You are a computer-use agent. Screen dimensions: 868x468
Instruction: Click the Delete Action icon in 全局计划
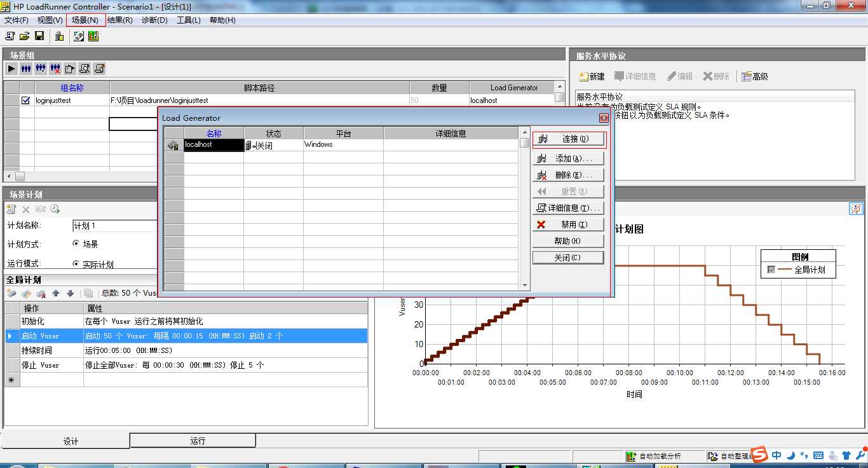point(41,293)
